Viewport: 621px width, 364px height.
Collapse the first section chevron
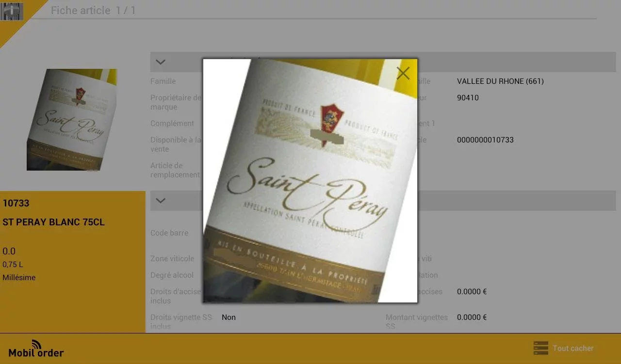pos(161,62)
